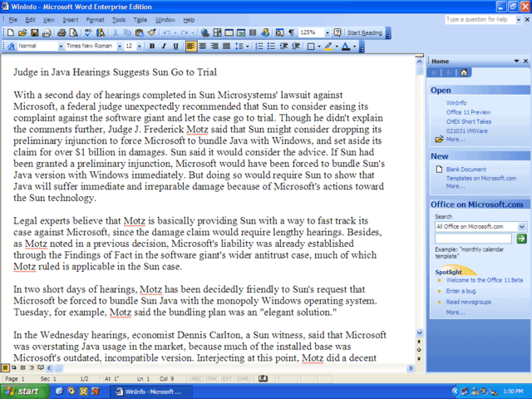This screenshot has height=399, width=532.
Task: Open the Type a question for help dropdown
Action: [x=519, y=20]
